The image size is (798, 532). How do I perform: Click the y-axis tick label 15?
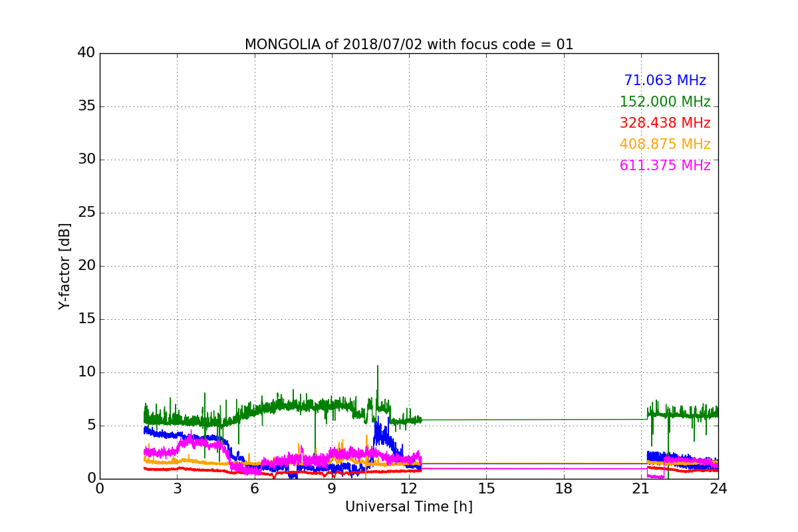point(86,319)
